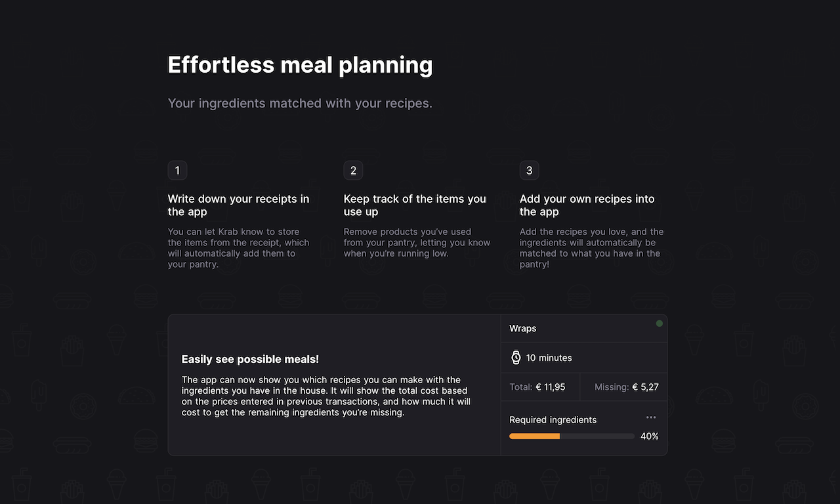The height and width of the screenshot is (504, 840).
Task: Click the orange 40% ingredients progress bar
Action: pos(534,436)
